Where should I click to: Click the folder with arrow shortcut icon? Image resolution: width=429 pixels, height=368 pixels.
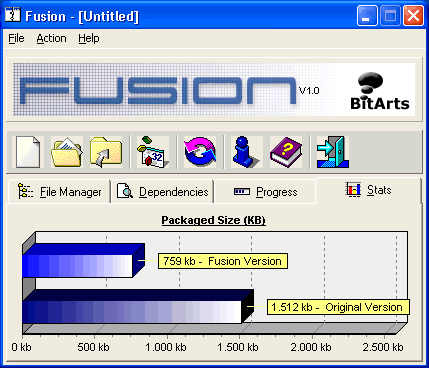point(106,152)
